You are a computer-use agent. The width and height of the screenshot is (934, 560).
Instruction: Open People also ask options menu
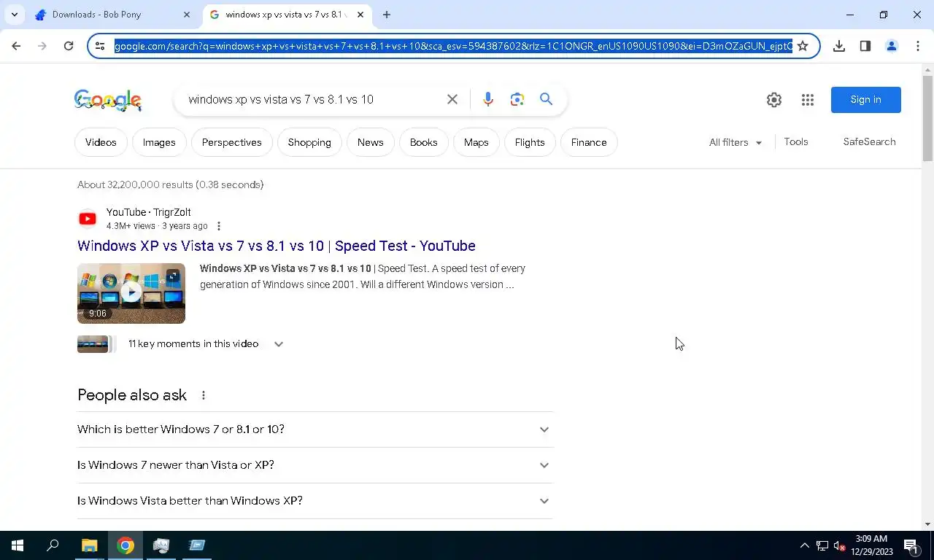coord(204,395)
